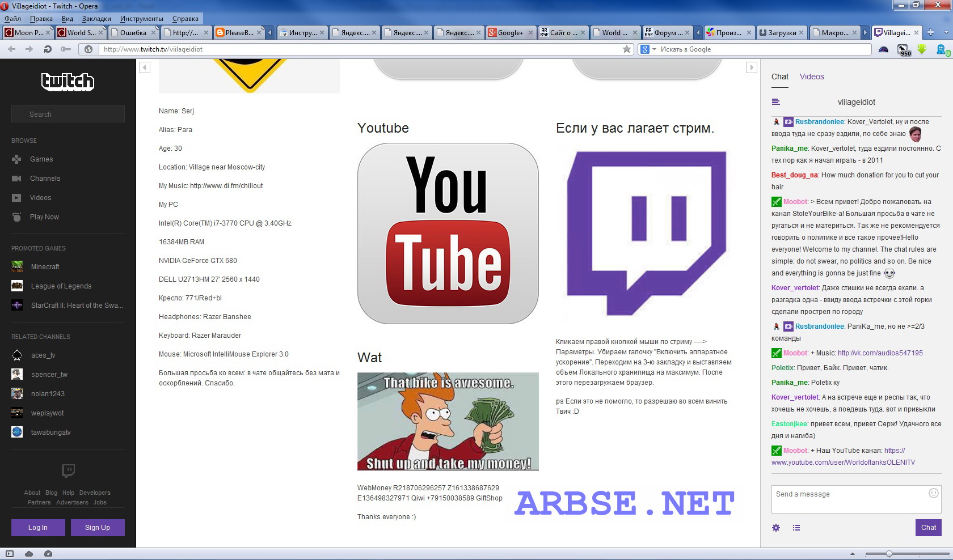This screenshot has width=953, height=560.
Task: Click the site info globe icon in address bar
Action: (88, 49)
